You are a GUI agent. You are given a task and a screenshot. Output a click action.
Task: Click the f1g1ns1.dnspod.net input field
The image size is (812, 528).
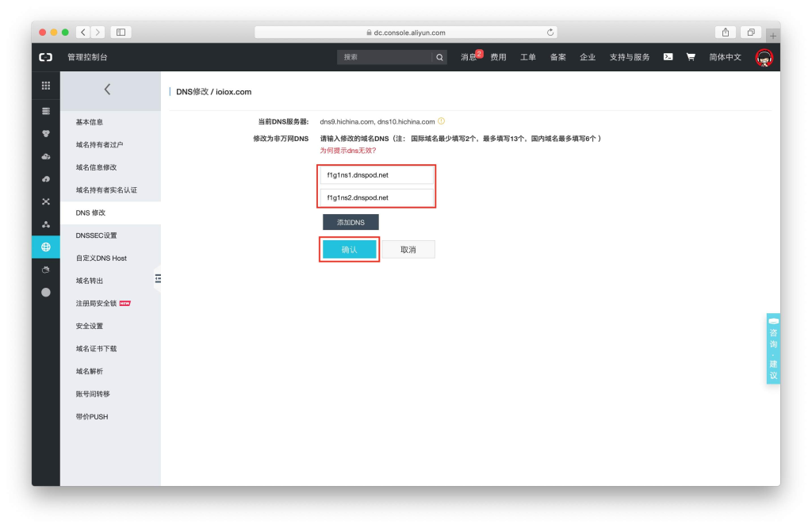376,174
